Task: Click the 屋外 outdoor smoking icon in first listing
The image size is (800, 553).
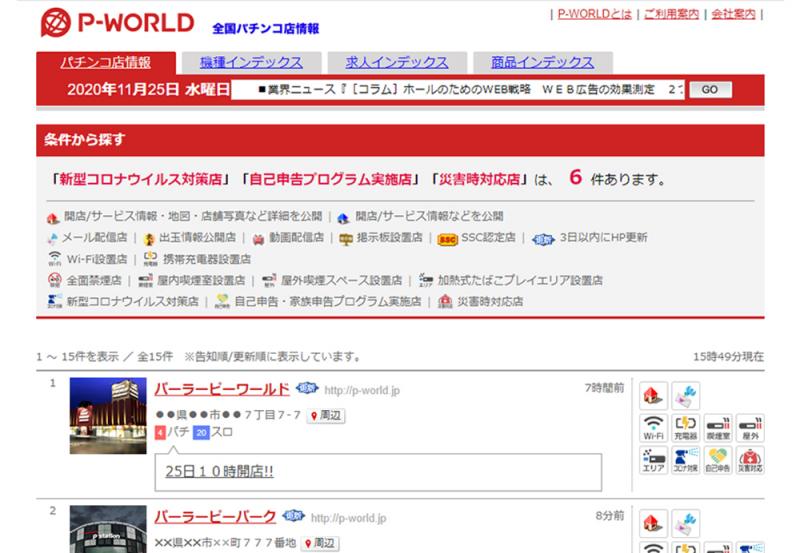Action: [x=749, y=428]
